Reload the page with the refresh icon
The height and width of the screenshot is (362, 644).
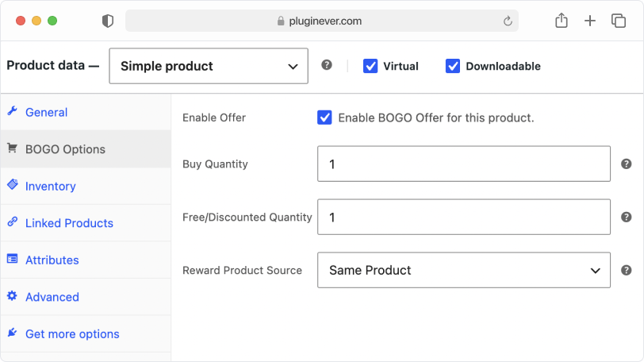pyautogui.click(x=508, y=21)
